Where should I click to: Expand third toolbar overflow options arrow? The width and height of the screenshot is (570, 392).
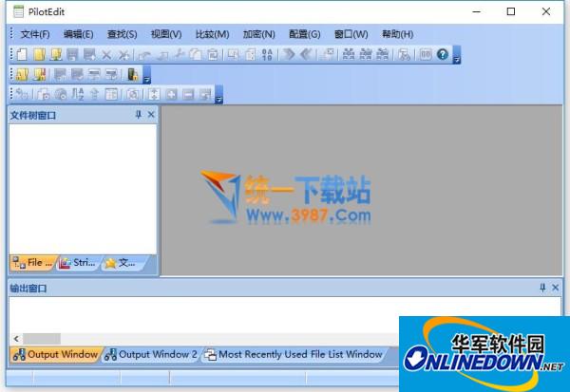click(218, 95)
